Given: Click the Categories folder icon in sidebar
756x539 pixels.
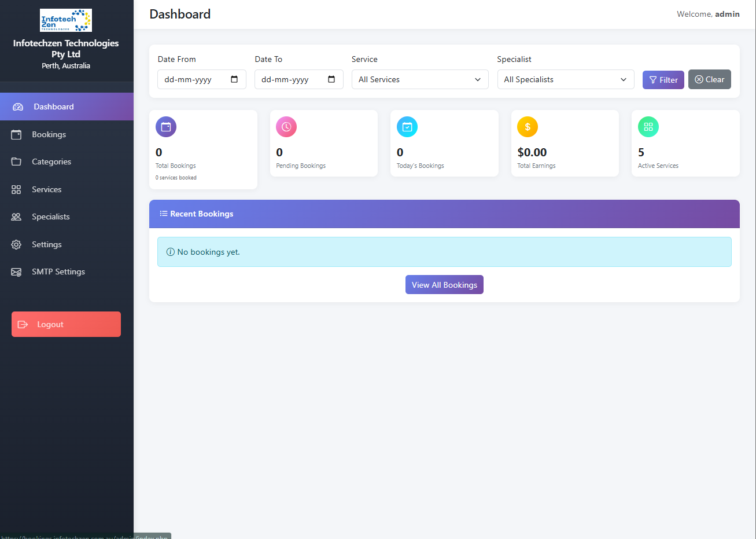Looking at the screenshot, I should [x=18, y=162].
